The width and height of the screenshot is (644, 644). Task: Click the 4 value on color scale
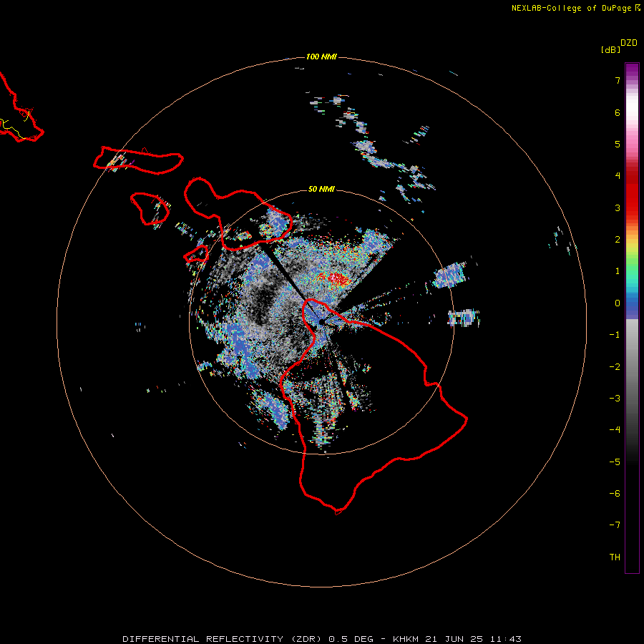(x=618, y=176)
